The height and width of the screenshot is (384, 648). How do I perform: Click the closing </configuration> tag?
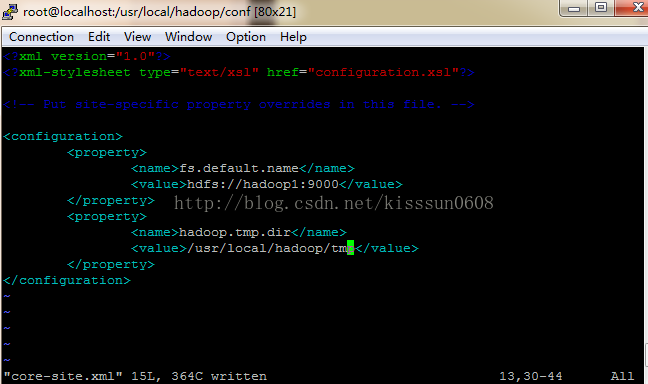67,281
